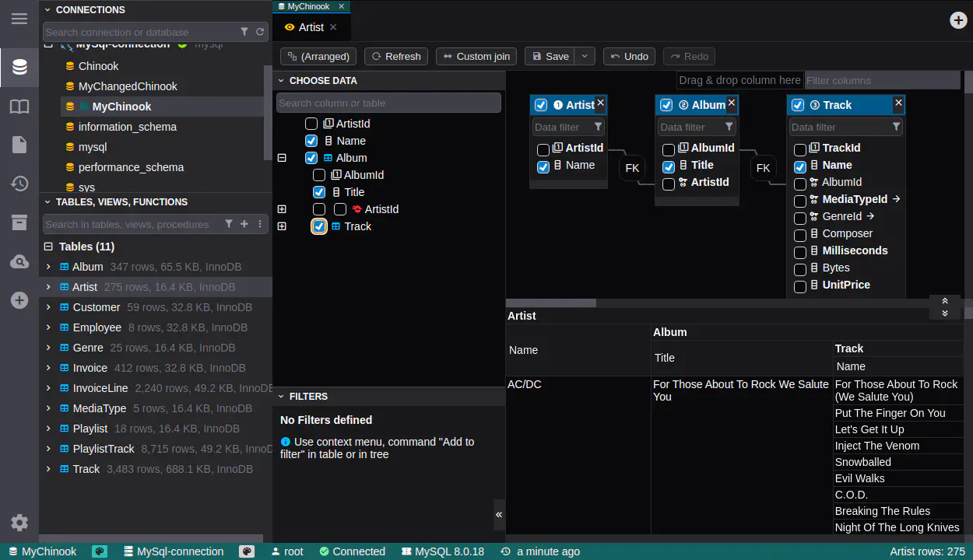The image size is (973, 560).
Task: Click the status bar color palette icon
Action: click(100, 551)
